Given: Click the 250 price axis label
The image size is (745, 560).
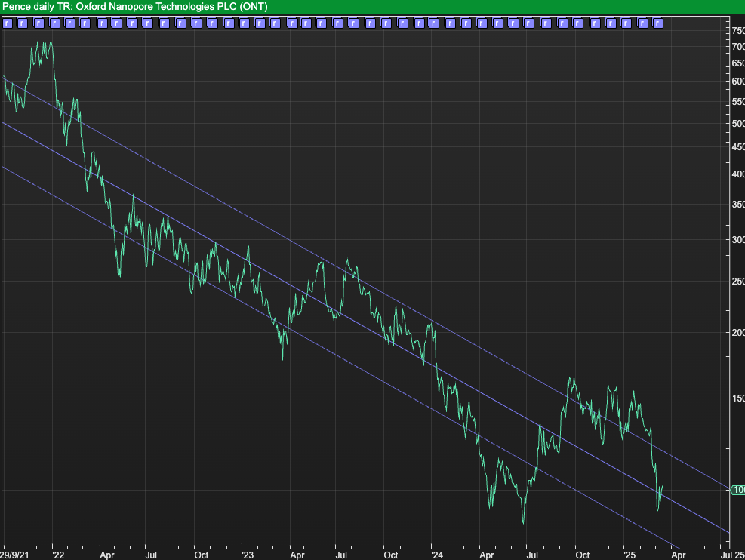Looking at the screenshot, I should point(738,282).
